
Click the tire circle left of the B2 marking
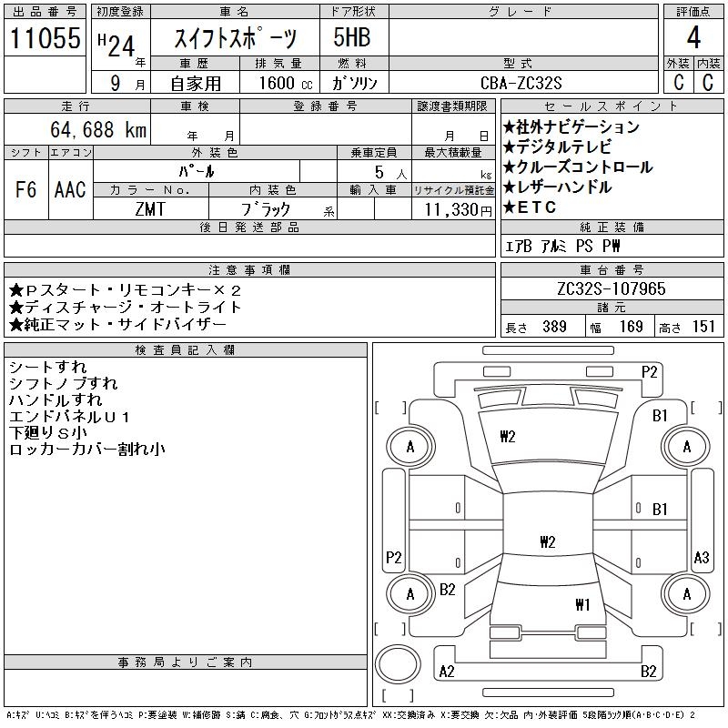409,594
